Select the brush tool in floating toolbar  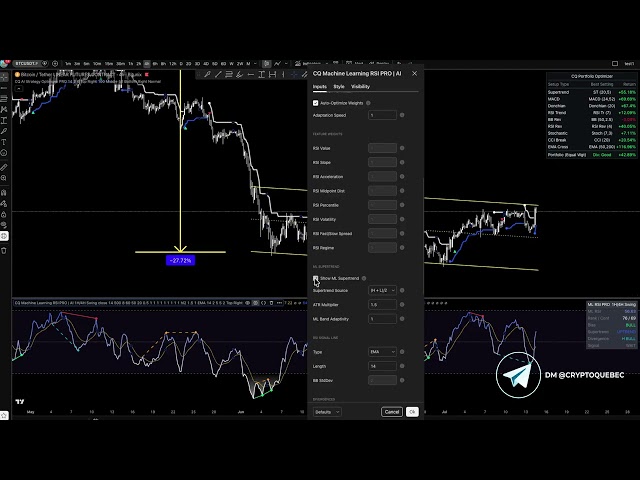207,74
